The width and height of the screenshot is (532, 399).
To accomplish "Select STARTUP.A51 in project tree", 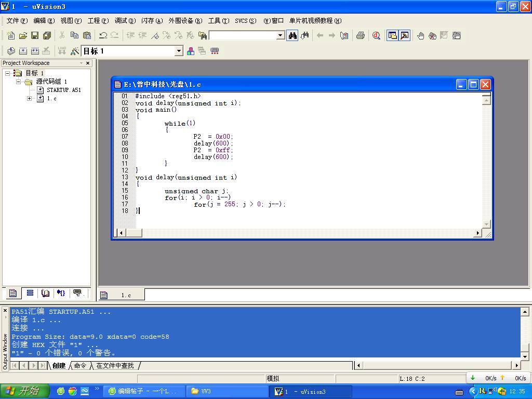I will pyautogui.click(x=63, y=90).
